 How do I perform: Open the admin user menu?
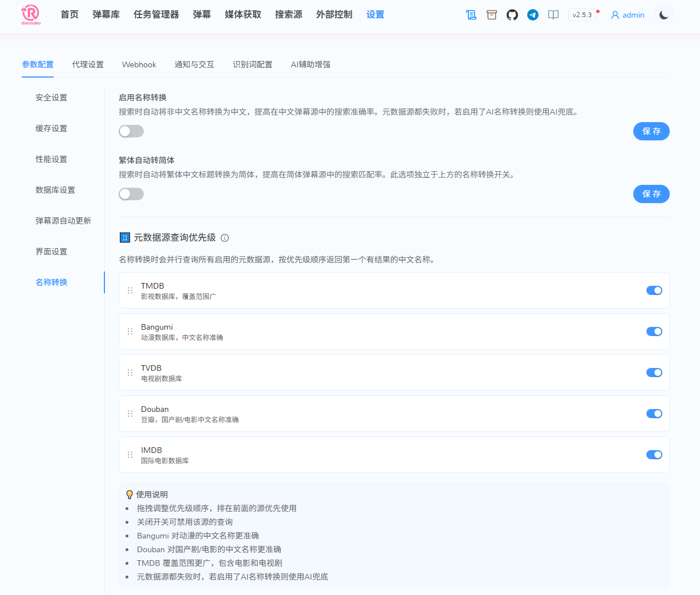628,15
